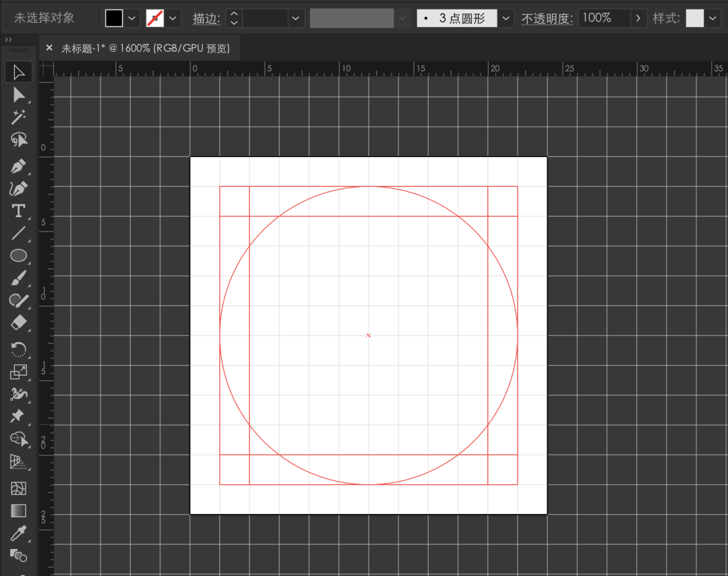Select the Type tool
Screen dimensions: 728x576
coord(19,211)
